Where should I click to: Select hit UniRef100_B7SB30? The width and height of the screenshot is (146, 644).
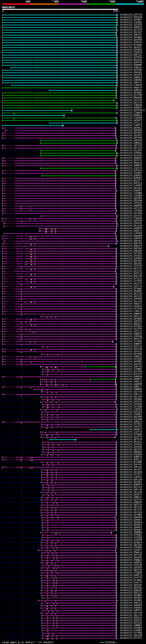click(x=131, y=58)
